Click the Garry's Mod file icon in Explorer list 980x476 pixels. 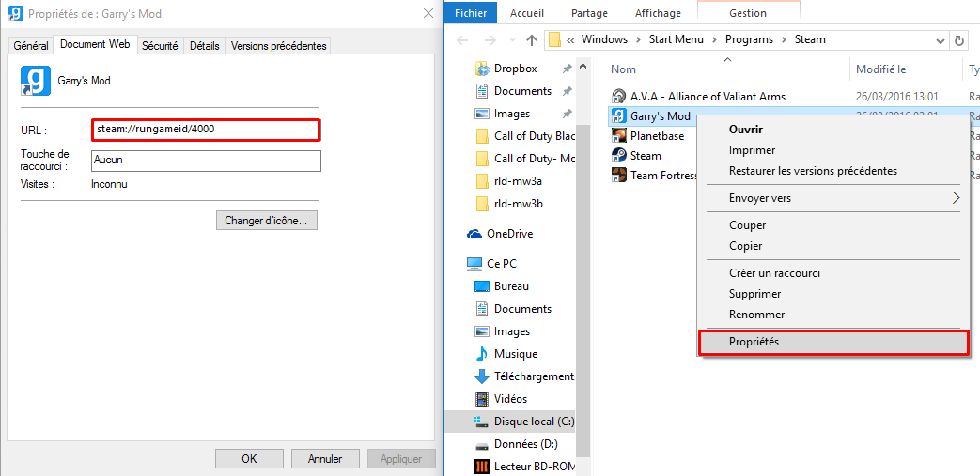coord(619,115)
